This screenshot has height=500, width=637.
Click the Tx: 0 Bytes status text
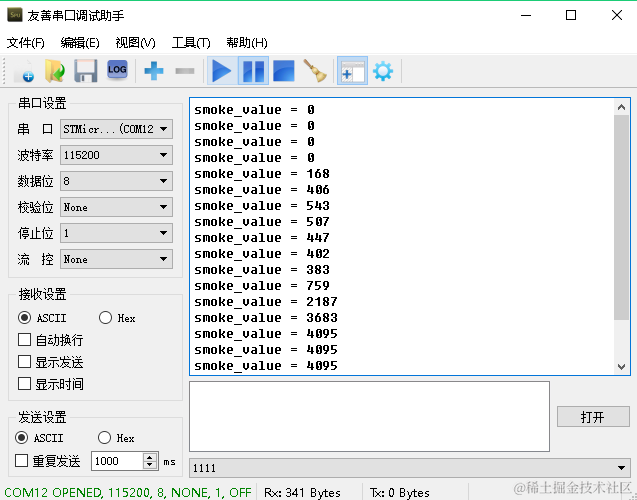tap(400, 493)
